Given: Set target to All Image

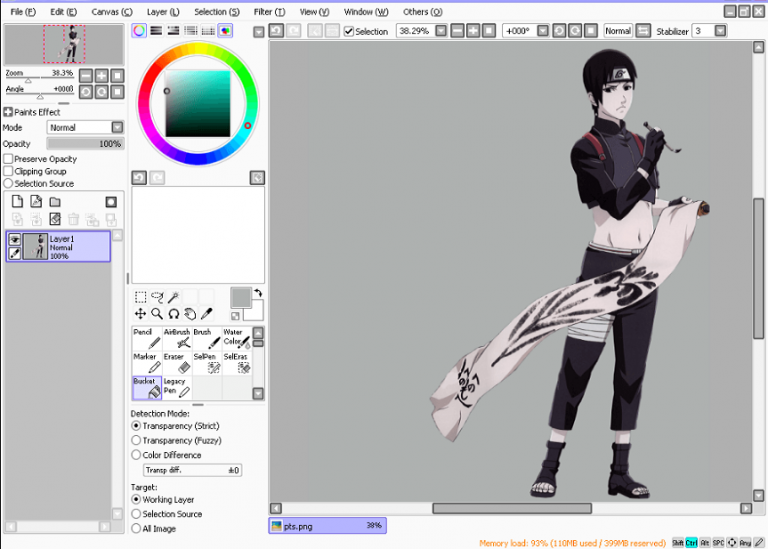Looking at the screenshot, I should 136,528.
